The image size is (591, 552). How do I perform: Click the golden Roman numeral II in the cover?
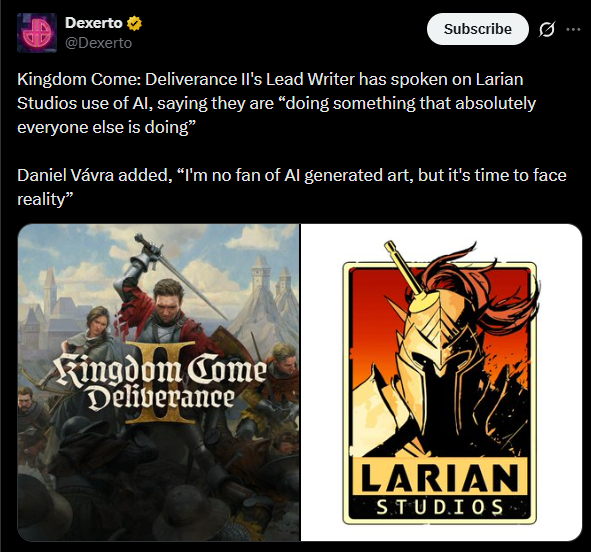(161, 382)
